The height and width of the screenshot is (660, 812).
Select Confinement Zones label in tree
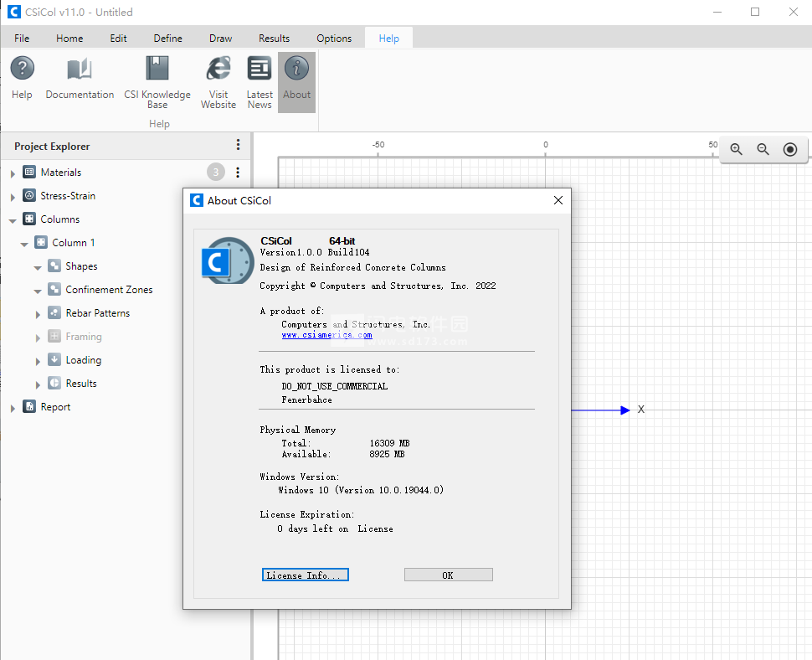pos(110,290)
